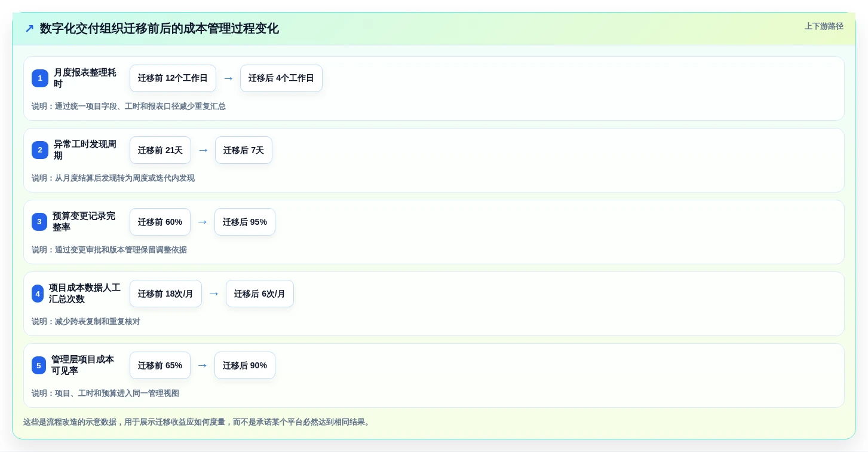Select the 迁移后 95% chip
The image size is (868, 452).
coord(245,222)
